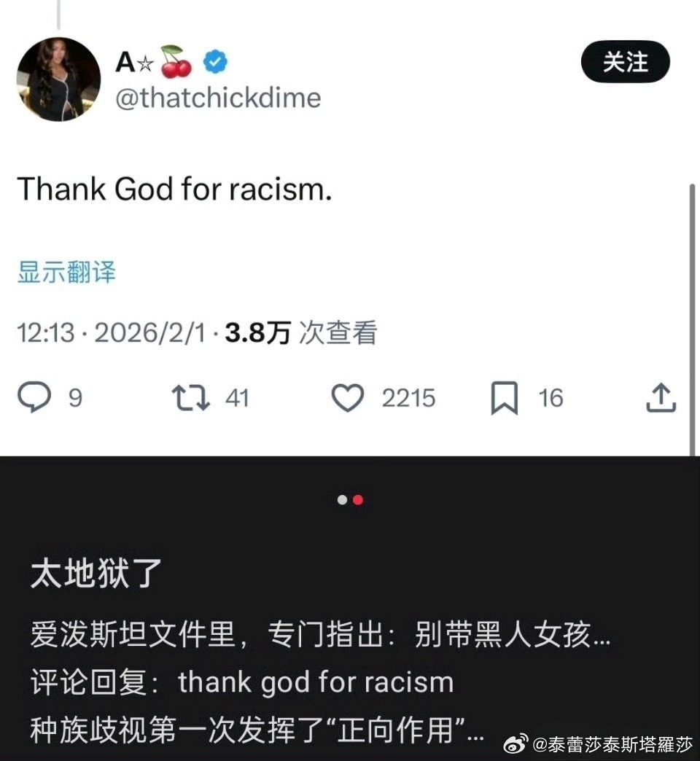700x761 pixels.
Task: Select the red page indicator dot
Action: [x=358, y=500]
